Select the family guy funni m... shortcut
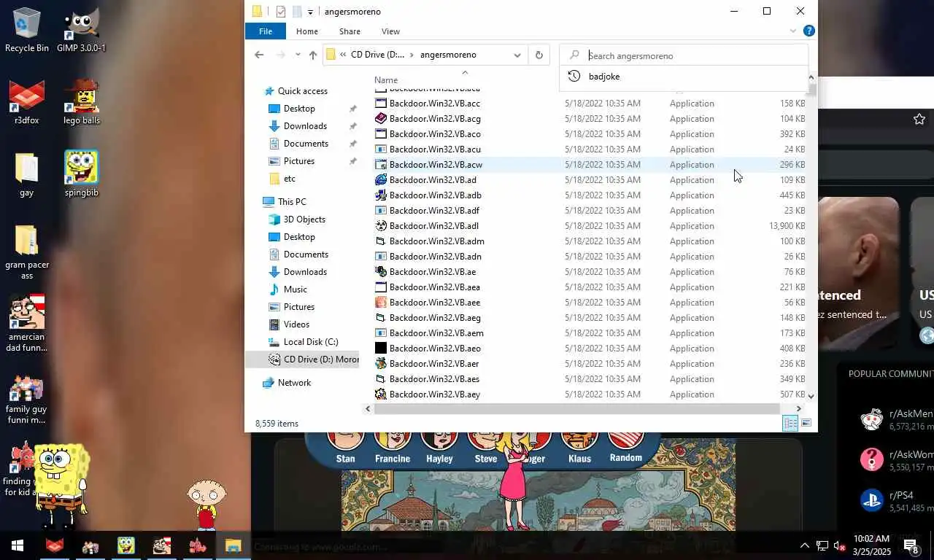Image resolution: width=934 pixels, height=560 pixels. [x=26, y=400]
